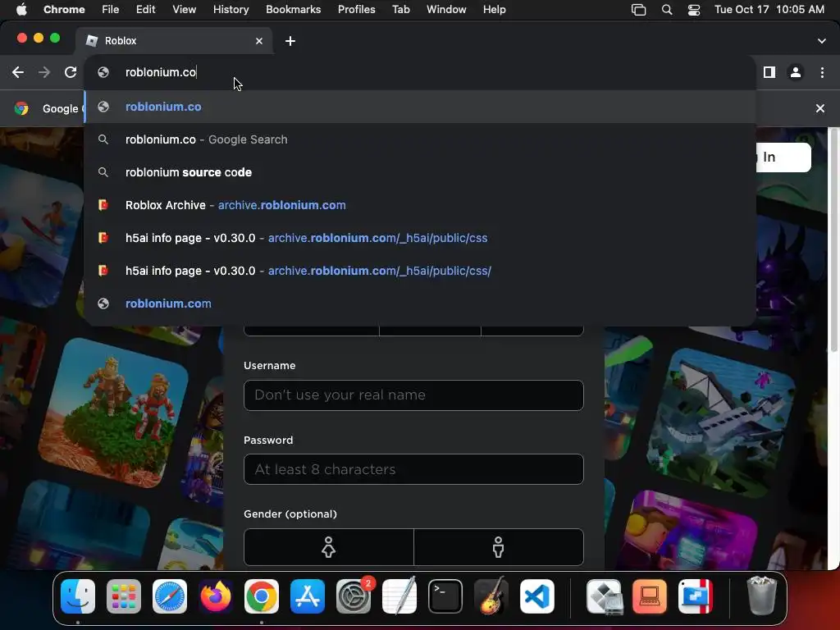Open the blue windows app in dock
Viewport: 840px width, 630px height.
coord(696,596)
